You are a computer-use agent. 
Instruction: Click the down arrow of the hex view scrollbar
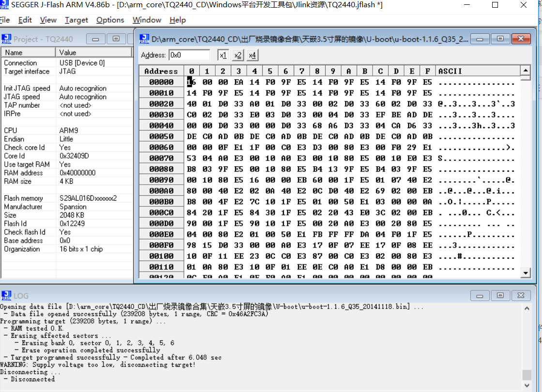[526, 273]
